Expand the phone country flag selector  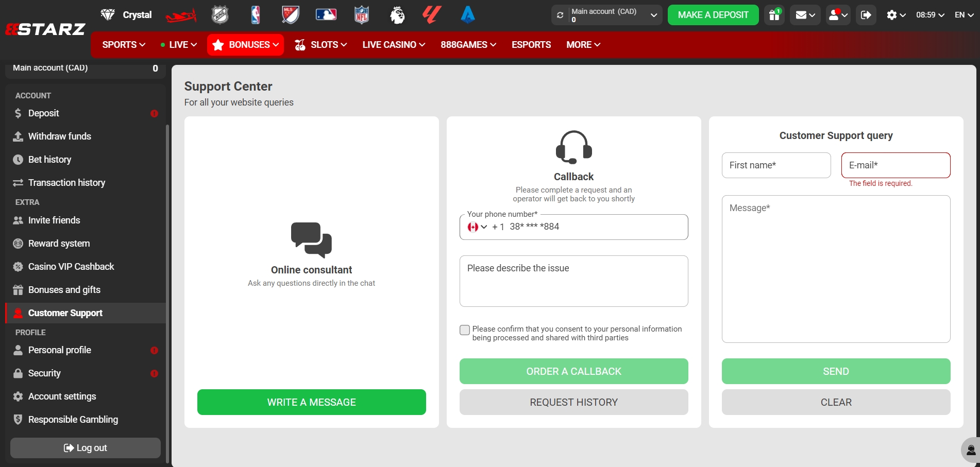(x=477, y=227)
